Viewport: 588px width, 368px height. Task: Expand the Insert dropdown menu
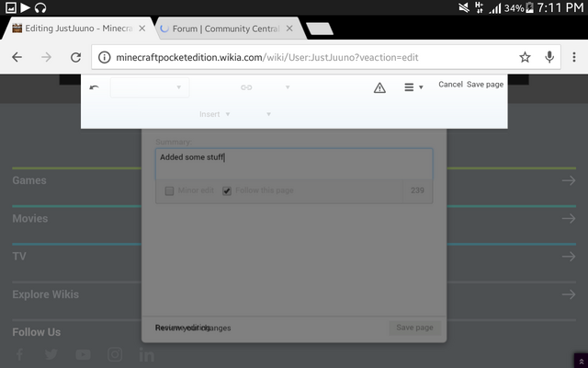pos(214,114)
